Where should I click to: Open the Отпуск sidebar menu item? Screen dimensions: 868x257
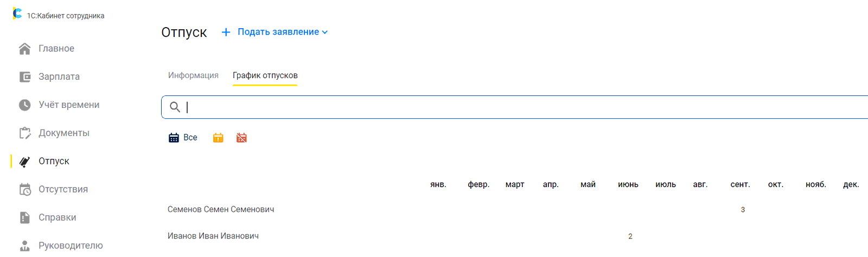coord(54,162)
